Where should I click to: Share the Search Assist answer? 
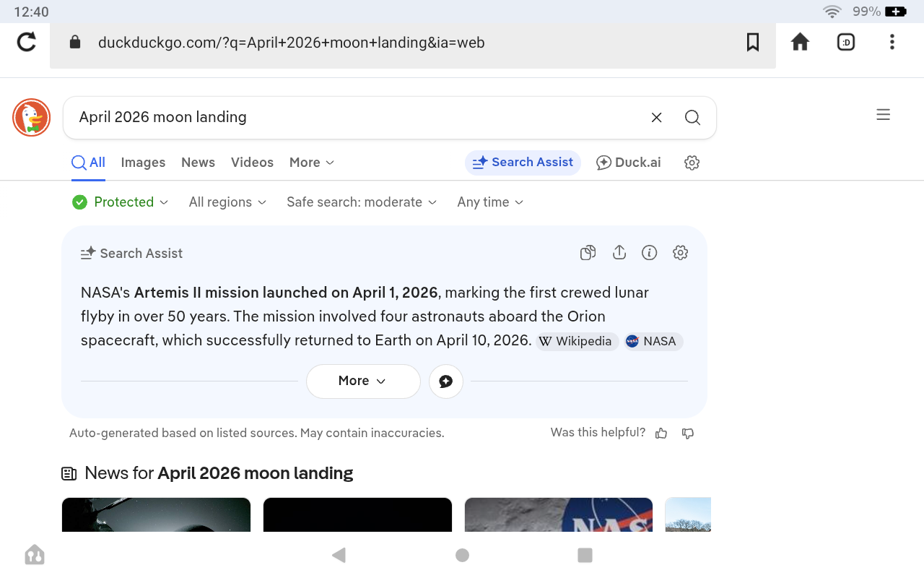tap(619, 253)
